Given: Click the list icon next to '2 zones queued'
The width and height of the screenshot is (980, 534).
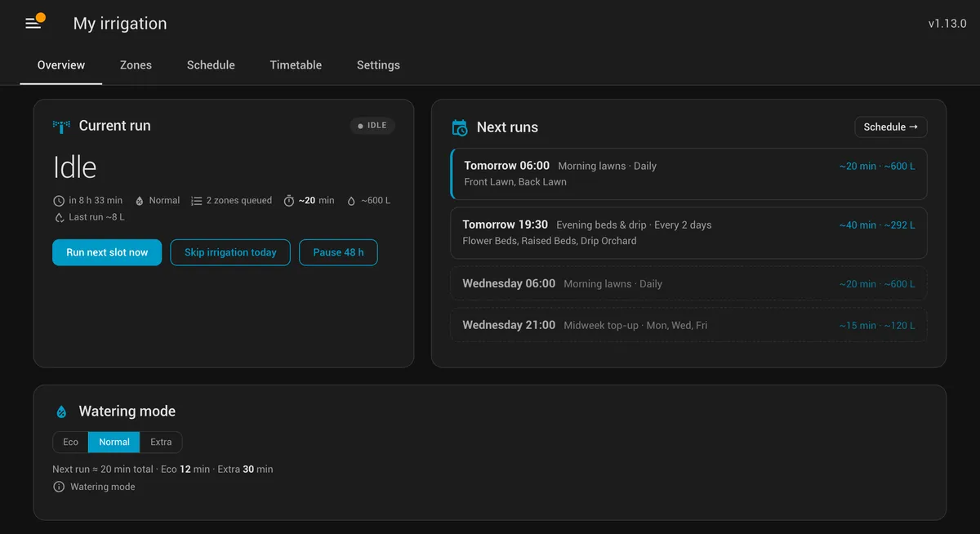Looking at the screenshot, I should pyautogui.click(x=196, y=201).
